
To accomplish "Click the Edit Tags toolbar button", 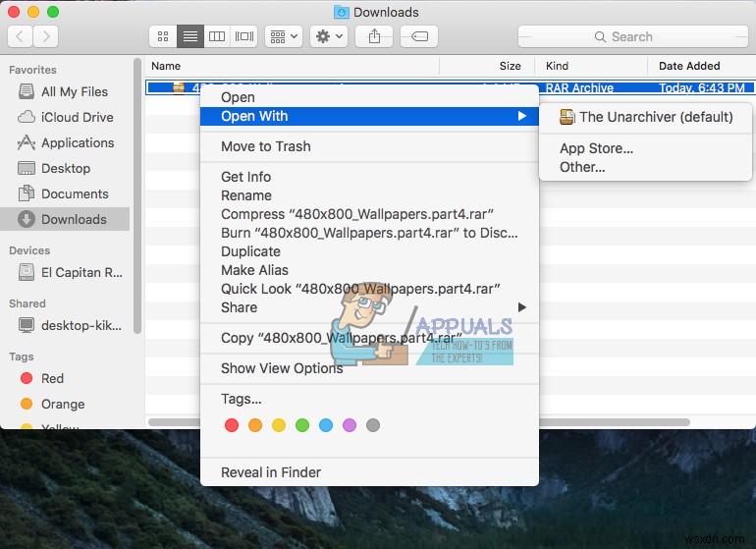I will click(419, 36).
